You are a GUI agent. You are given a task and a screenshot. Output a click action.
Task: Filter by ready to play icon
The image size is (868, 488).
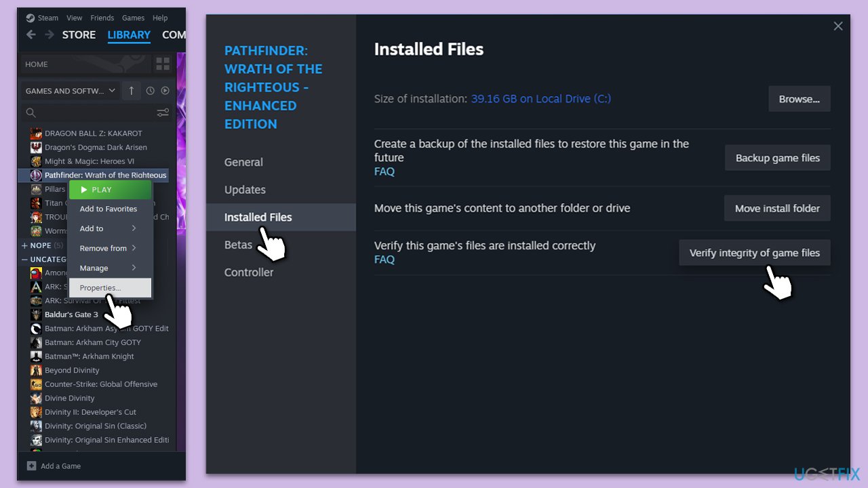point(165,91)
